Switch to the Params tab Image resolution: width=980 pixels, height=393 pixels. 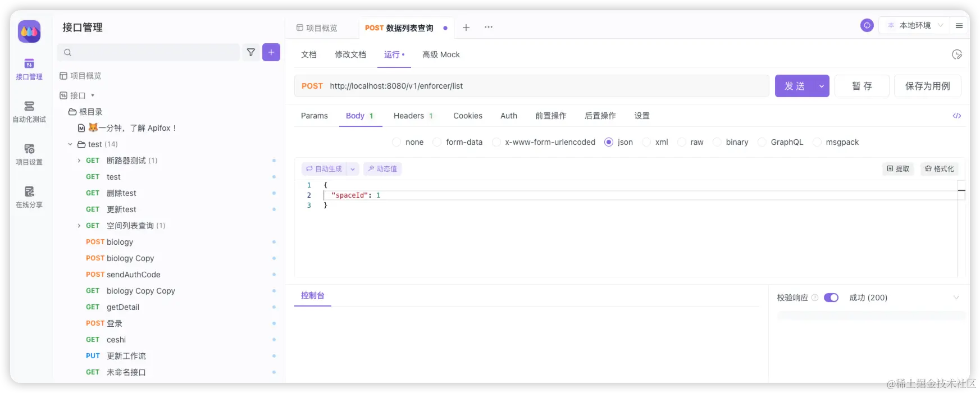(x=314, y=116)
